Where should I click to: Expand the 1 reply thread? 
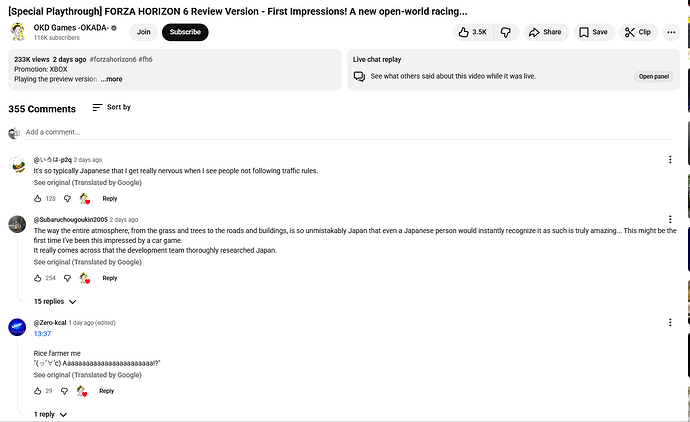(50, 414)
